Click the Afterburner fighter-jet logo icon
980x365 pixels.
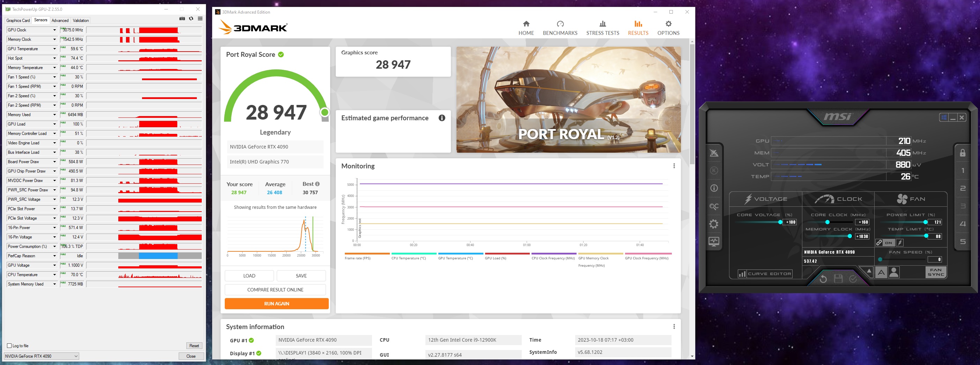click(714, 153)
